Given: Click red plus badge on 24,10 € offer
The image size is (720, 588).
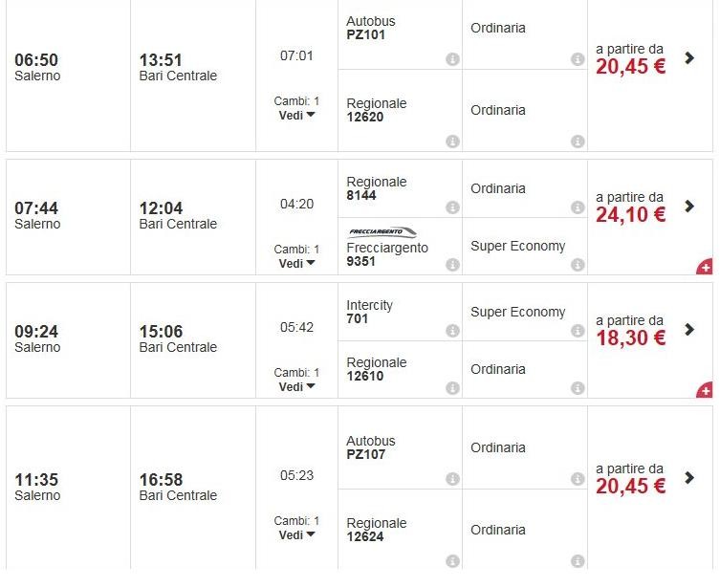Looking at the screenshot, I should coord(705,267).
